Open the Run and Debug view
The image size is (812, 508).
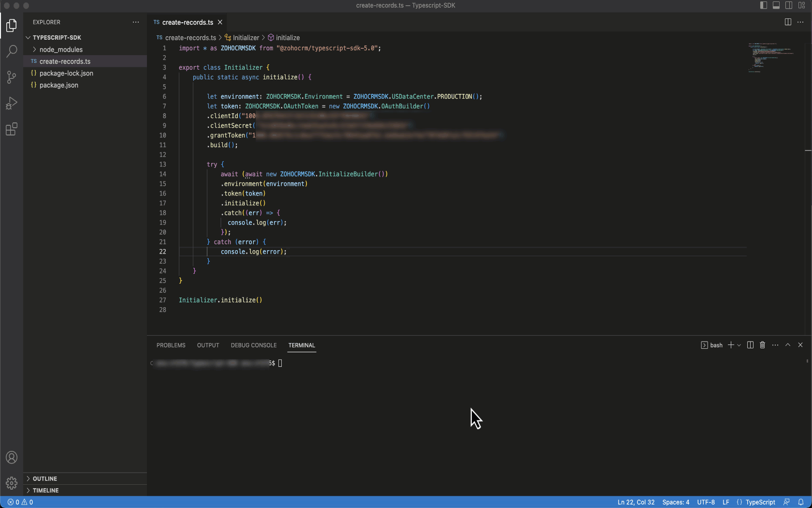pyautogui.click(x=12, y=103)
